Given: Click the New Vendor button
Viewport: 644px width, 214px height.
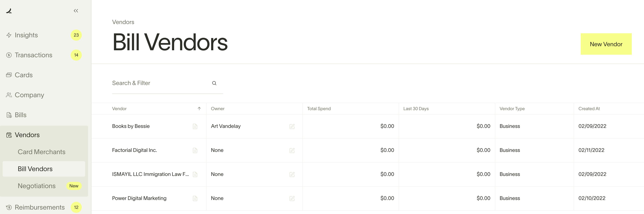Looking at the screenshot, I should click(606, 44).
